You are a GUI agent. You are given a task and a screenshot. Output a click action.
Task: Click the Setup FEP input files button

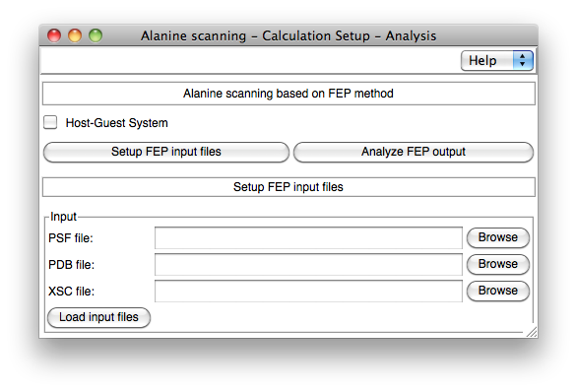166,152
